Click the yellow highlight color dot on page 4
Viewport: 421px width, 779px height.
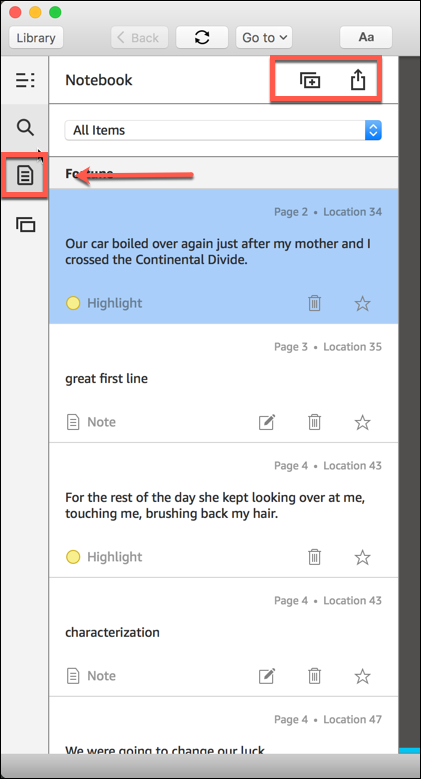tap(73, 557)
